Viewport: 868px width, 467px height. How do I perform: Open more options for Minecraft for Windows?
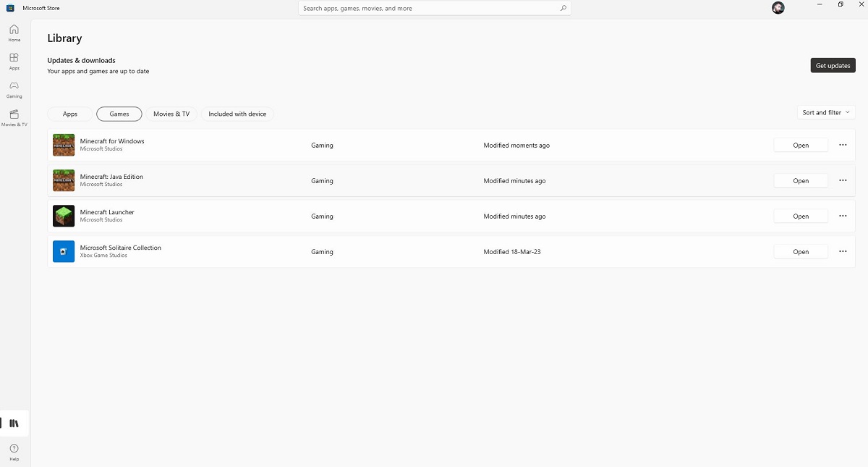(843, 145)
